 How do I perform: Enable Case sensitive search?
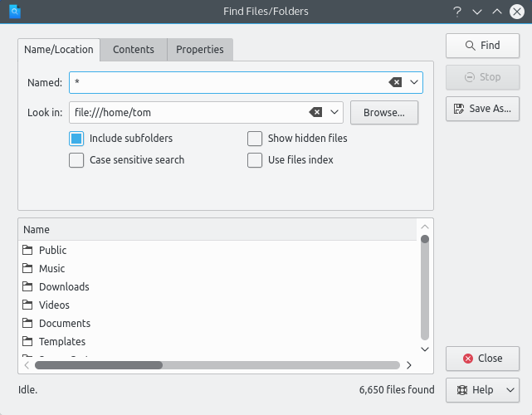point(76,160)
